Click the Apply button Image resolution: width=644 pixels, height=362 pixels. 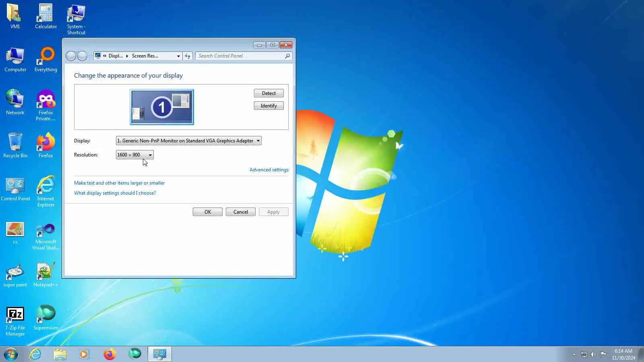(274, 212)
